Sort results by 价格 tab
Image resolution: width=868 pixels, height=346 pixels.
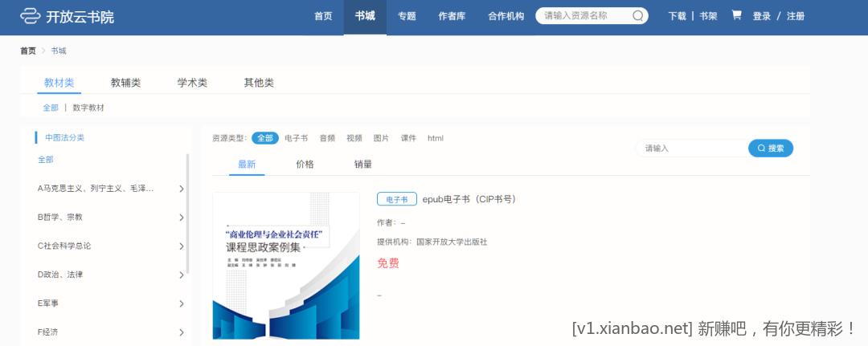305,165
